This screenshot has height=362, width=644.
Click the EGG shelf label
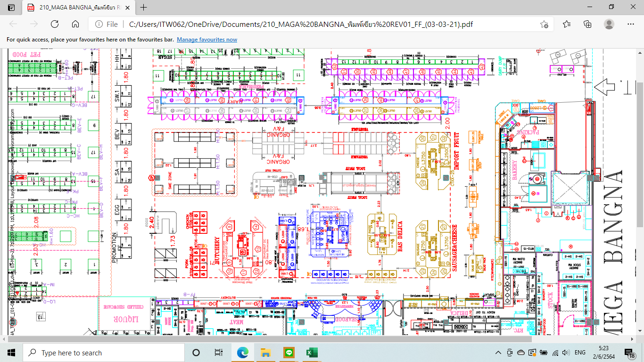coord(118,211)
